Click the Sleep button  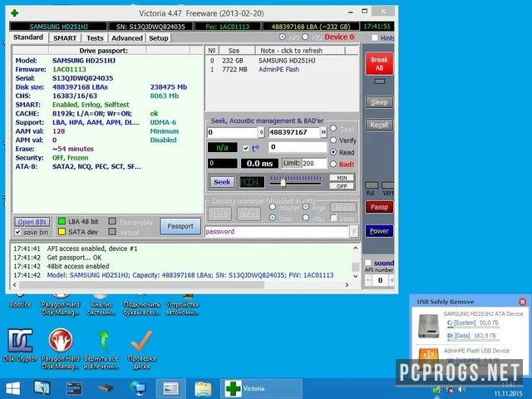[379, 102]
